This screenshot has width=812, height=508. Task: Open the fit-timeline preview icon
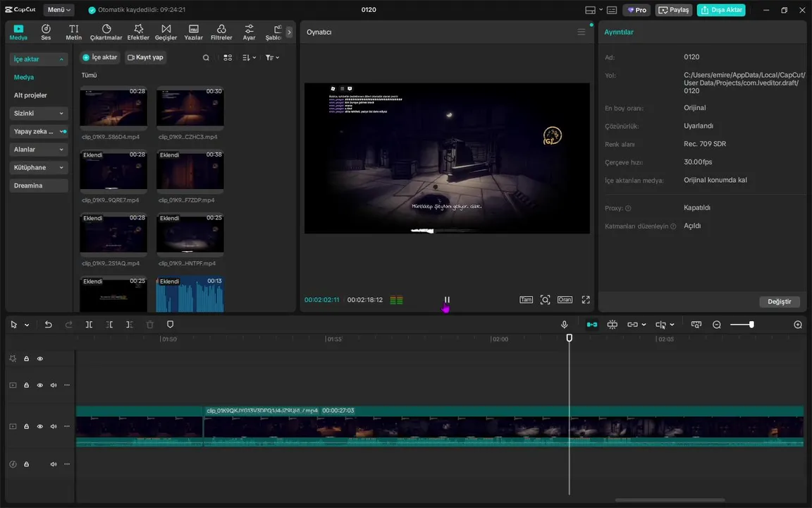point(696,325)
